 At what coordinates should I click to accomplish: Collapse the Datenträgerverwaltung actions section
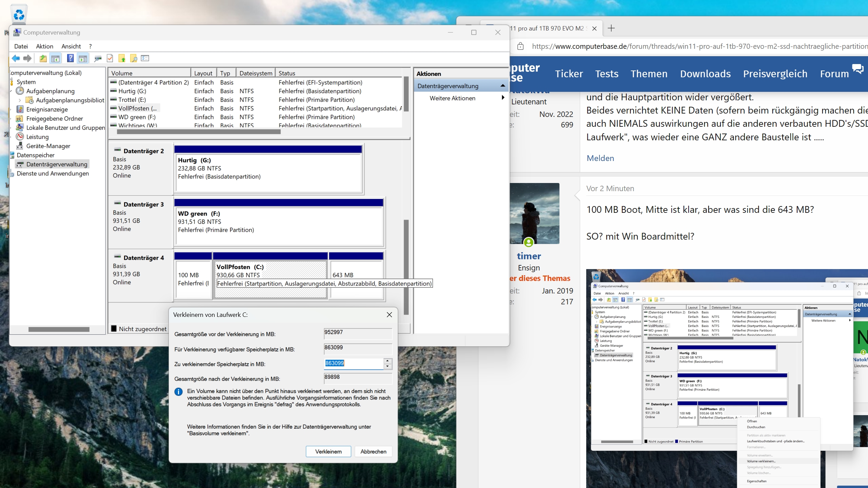(x=502, y=86)
